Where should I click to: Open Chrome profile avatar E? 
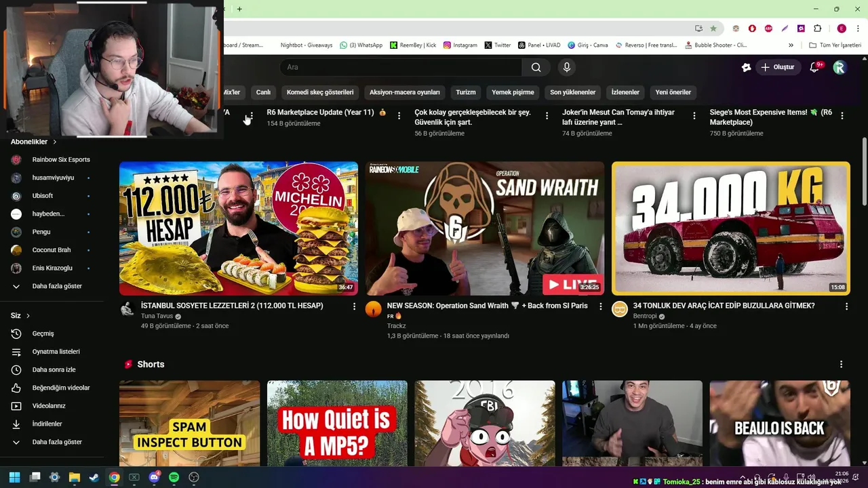pyautogui.click(x=842, y=28)
